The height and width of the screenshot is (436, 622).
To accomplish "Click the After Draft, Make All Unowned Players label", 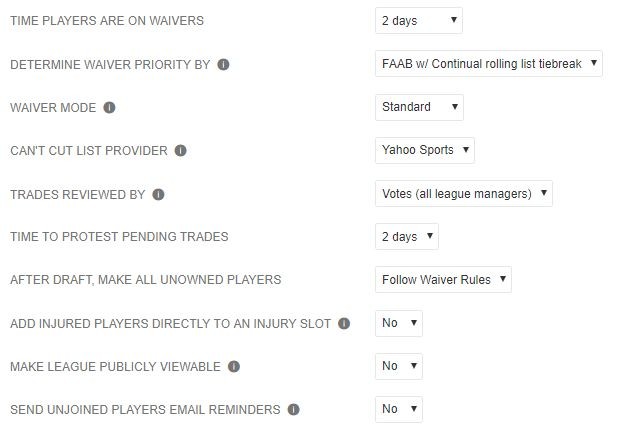I will (x=145, y=280).
